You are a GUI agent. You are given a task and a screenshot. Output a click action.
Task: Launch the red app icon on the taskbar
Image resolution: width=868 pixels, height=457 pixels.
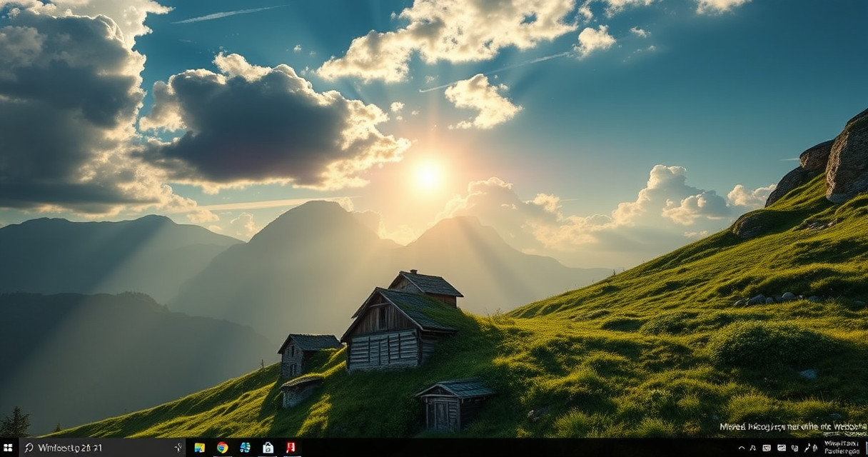[x=291, y=448]
